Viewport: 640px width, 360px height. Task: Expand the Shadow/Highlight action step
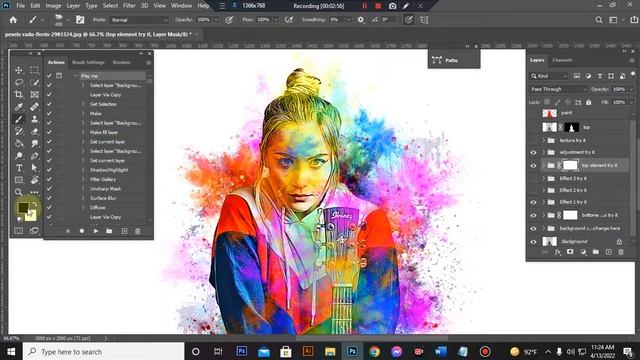point(83,170)
